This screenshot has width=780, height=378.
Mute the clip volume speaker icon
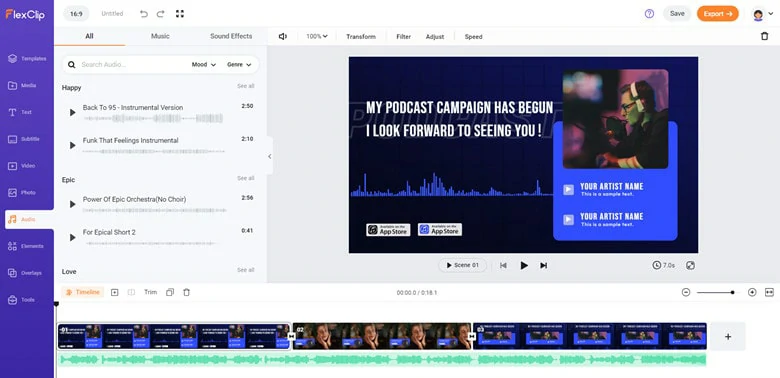[x=283, y=36]
